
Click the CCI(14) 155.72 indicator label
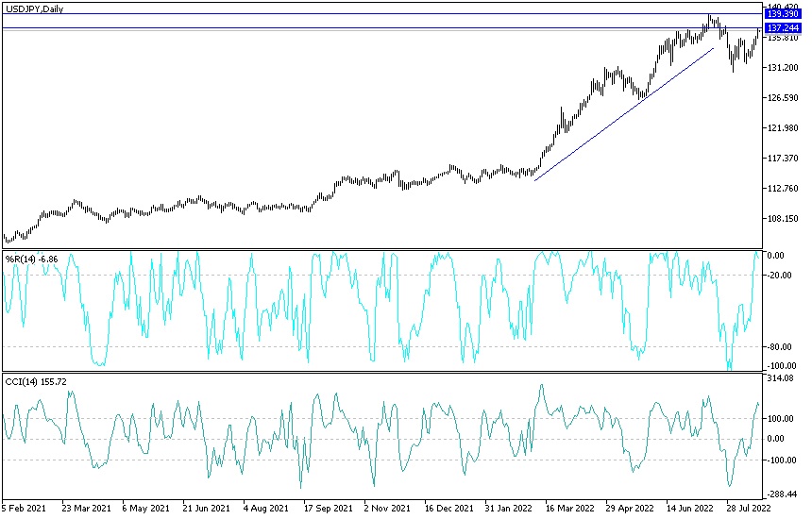coord(36,382)
